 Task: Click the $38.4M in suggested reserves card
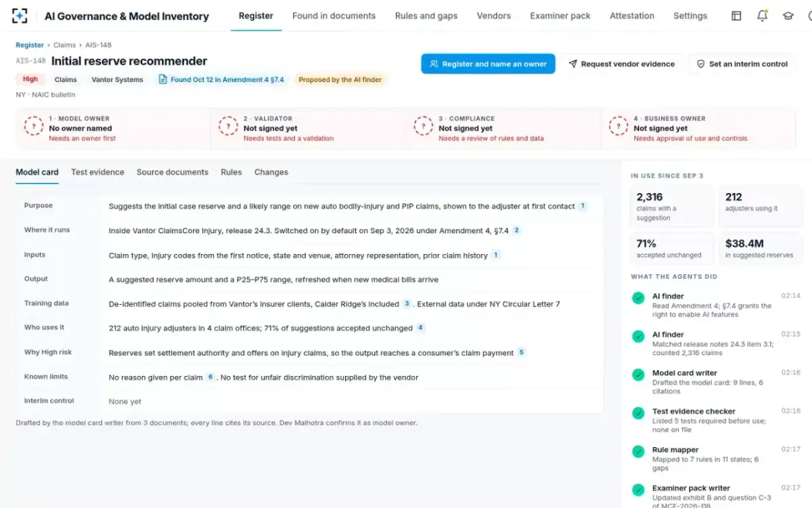coord(761,248)
